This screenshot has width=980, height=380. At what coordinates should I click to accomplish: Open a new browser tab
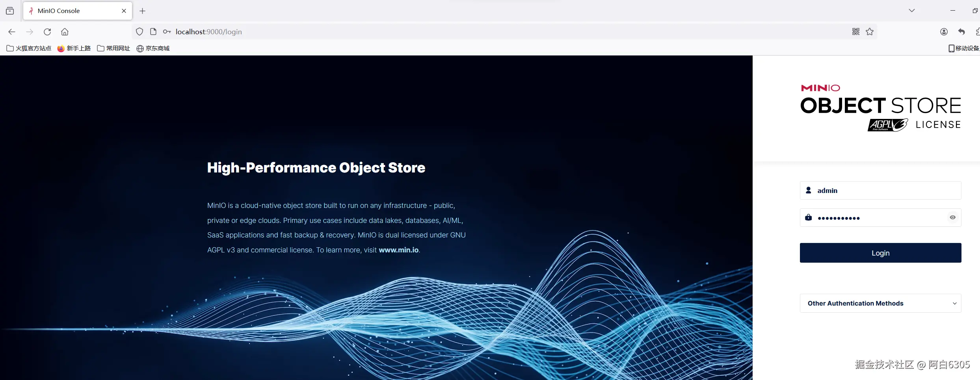tap(143, 11)
